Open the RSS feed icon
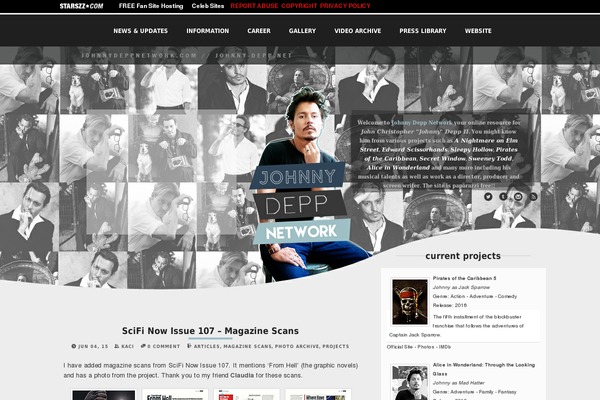Screen dimensions: 600x400 [x=533, y=196]
